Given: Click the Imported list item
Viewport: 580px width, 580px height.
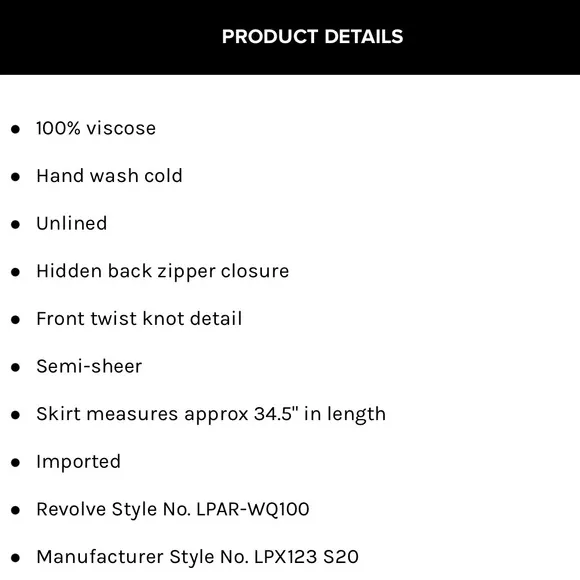Looking at the screenshot, I should (78, 462).
